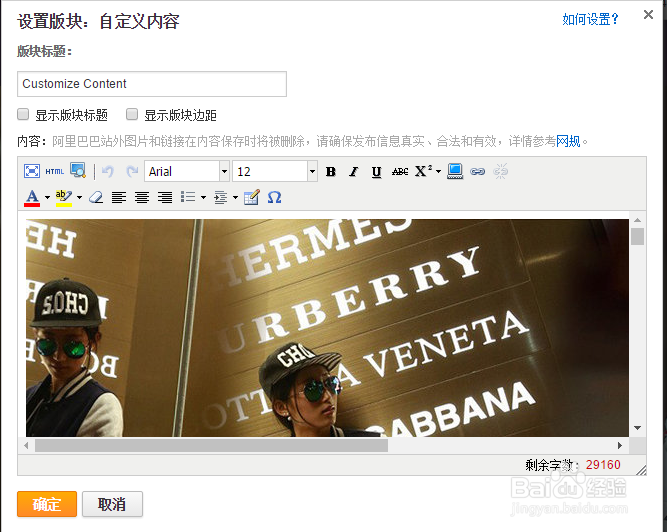Enable the 显示版块标题 checkbox
This screenshot has height=532, width=667.
[23, 114]
